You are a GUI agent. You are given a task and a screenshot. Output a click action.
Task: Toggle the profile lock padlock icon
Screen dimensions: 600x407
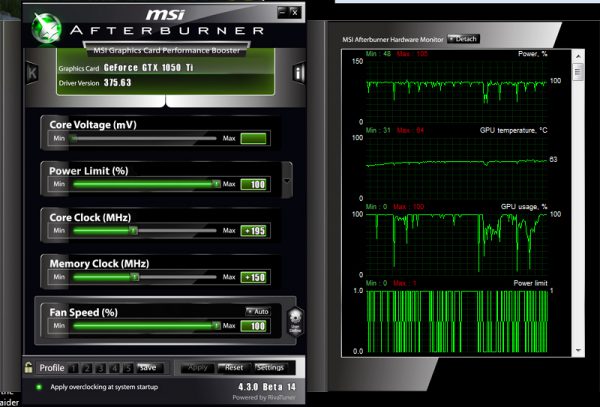(x=28, y=368)
